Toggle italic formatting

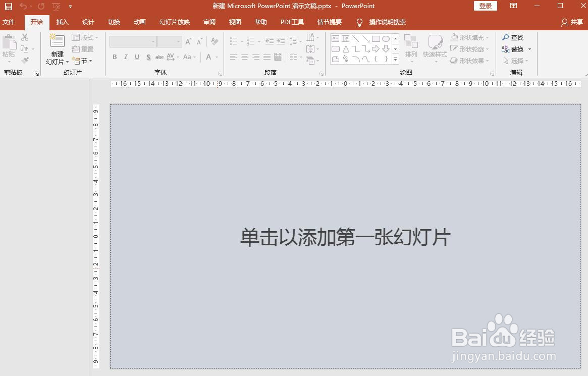(126, 57)
